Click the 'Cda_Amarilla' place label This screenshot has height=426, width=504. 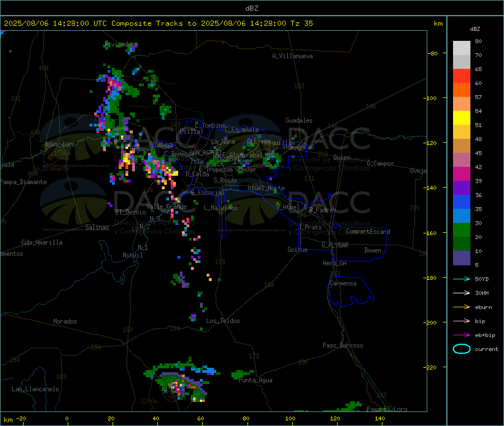click(x=43, y=242)
